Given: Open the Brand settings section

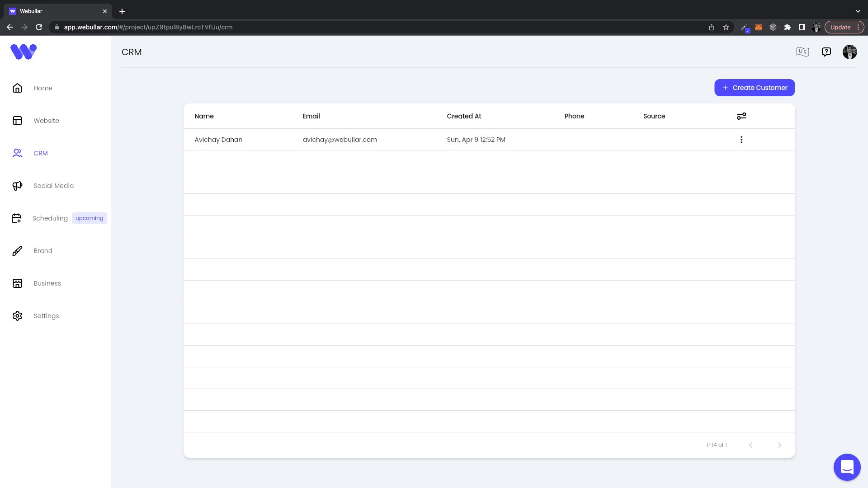Looking at the screenshot, I should click(x=43, y=250).
